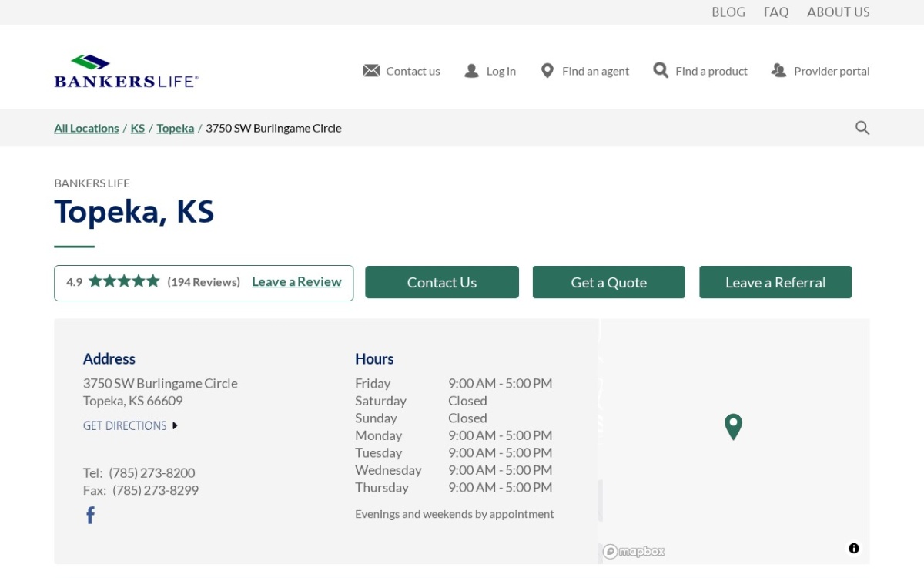This screenshot has width=924, height=578.
Task: Click the 4.9 rating value
Action: tap(74, 282)
